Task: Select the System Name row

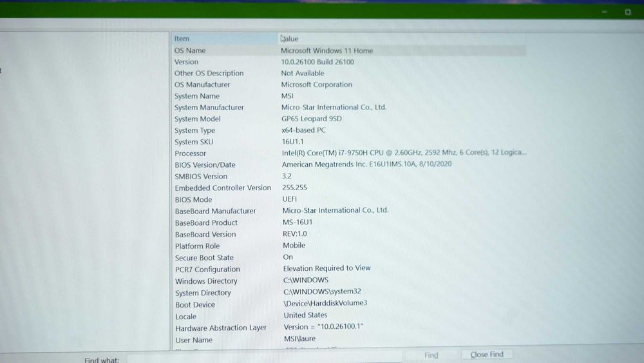Action: (196, 96)
